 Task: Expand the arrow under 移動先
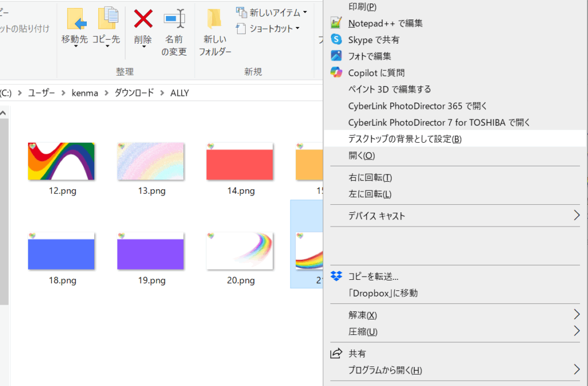point(75,46)
